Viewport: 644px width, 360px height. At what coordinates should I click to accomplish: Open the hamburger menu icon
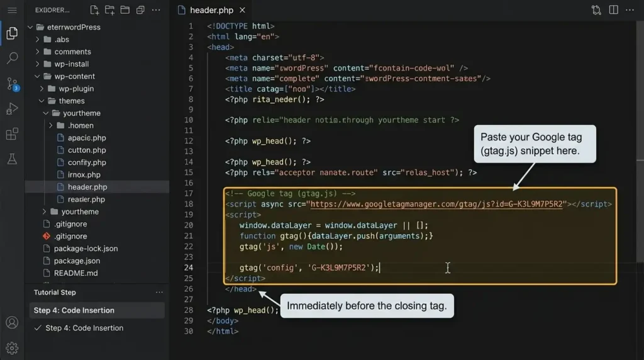(12, 10)
